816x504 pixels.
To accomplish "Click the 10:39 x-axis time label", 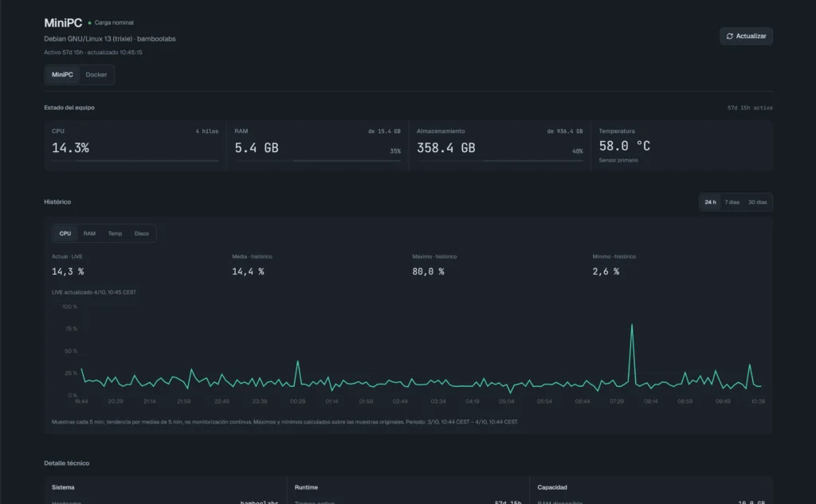I will coord(759,401).
